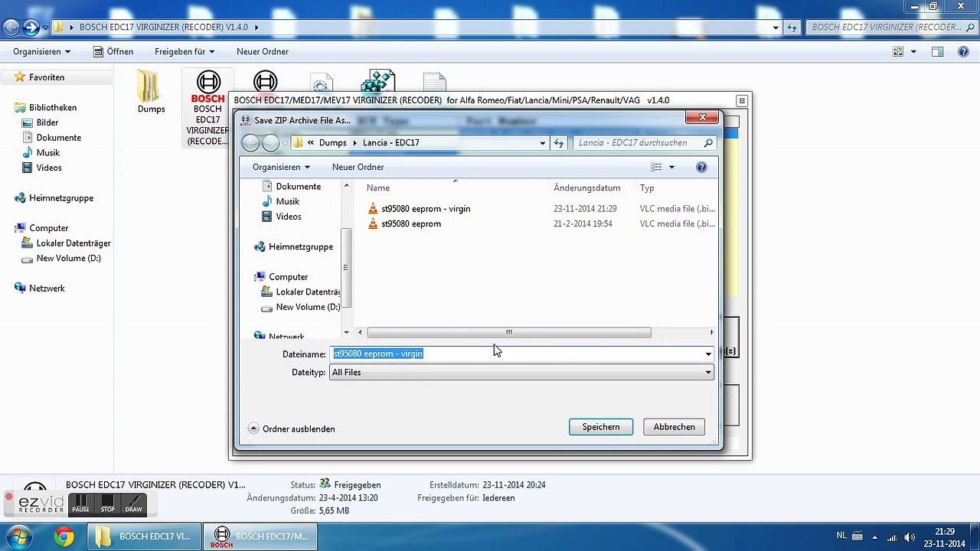Open Organisieren menu in Explorer window
This screenshot has height=551, width=980.
click(42, 52)
